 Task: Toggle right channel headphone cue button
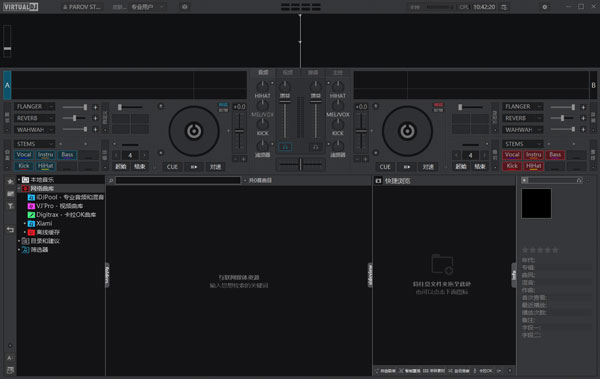point(316,147)
